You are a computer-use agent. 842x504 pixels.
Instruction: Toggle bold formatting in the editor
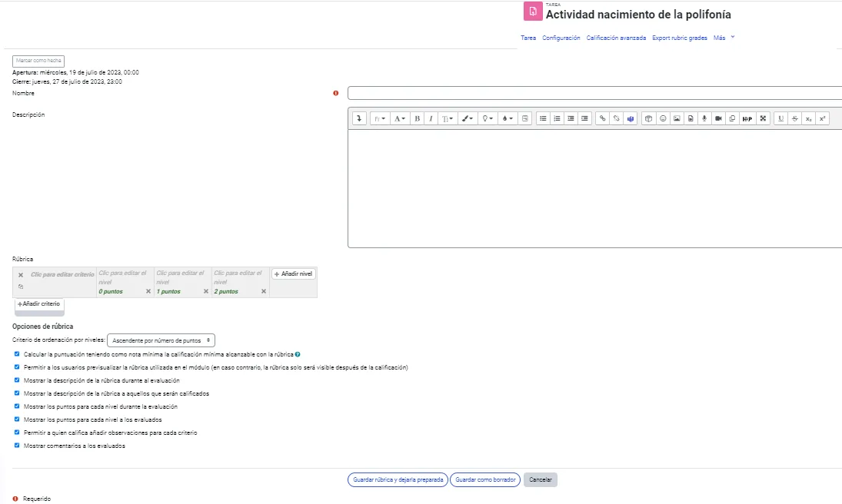point(416,118)
